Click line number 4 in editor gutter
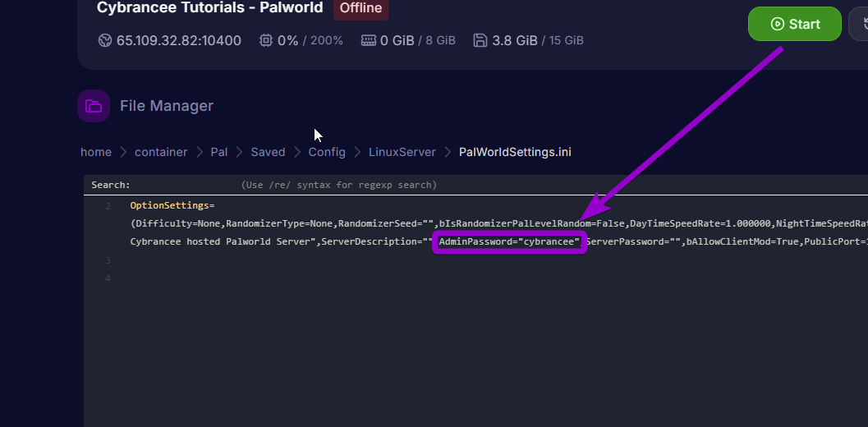The image size is (868, 427). 108,278
